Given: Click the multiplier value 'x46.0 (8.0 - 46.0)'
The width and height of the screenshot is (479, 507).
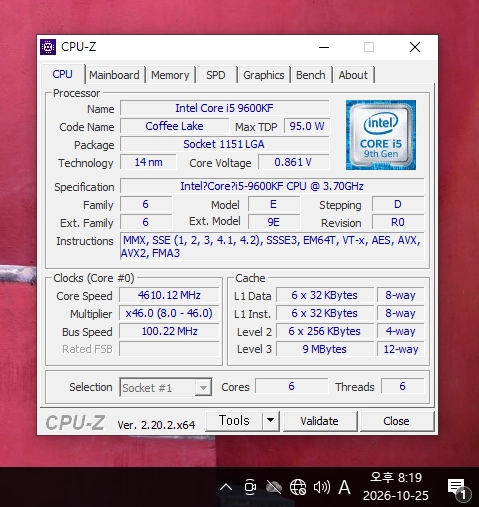Looking at the screenshot, I should tap(169, 313).
